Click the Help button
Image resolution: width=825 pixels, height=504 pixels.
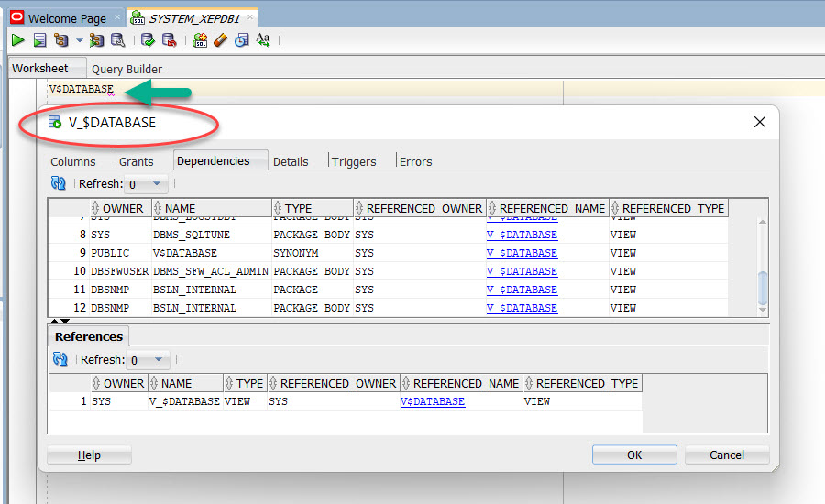tap(89, 455)
